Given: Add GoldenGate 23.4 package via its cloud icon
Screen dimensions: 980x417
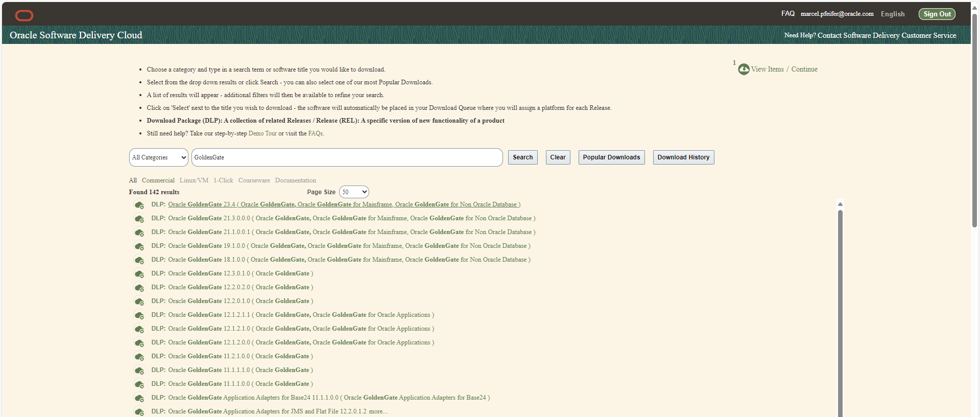Looking at the screenshot, I should pos(139,205).
